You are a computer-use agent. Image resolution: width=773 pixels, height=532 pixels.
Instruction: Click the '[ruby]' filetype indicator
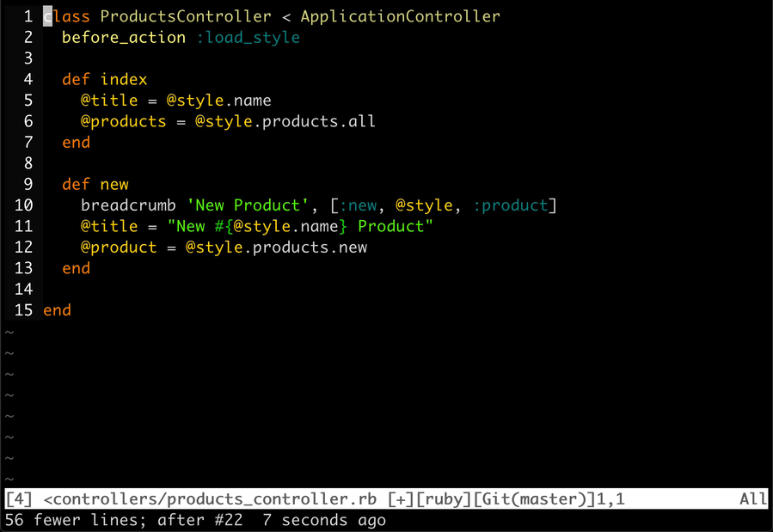point(443,499)
